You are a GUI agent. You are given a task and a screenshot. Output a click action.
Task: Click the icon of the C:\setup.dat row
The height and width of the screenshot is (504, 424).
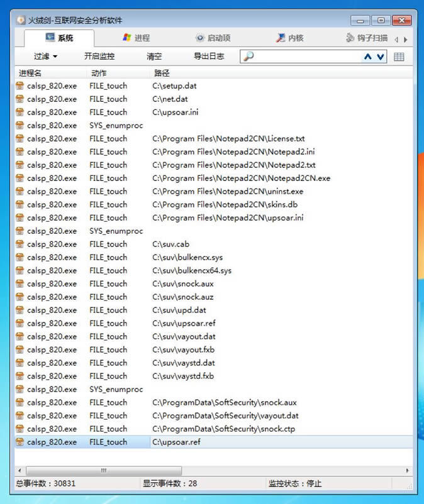coord(20,86)
